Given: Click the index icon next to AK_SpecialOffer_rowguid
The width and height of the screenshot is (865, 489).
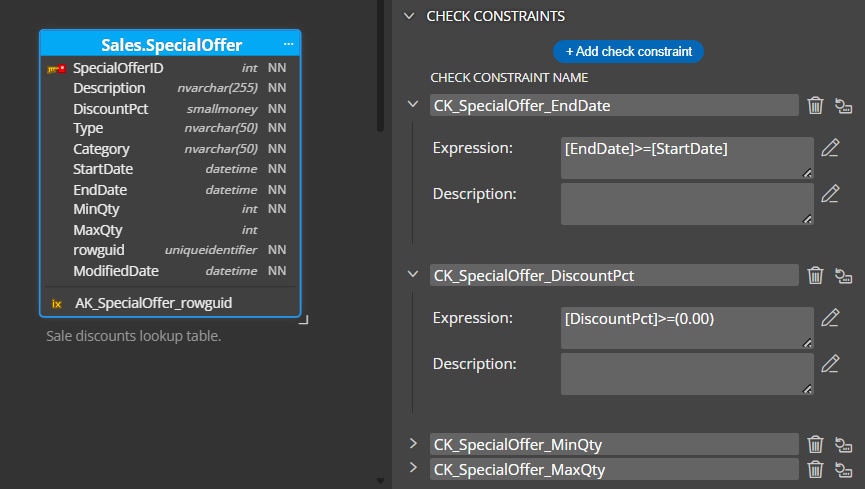Looking at the screenshot, I should [56, 304].
